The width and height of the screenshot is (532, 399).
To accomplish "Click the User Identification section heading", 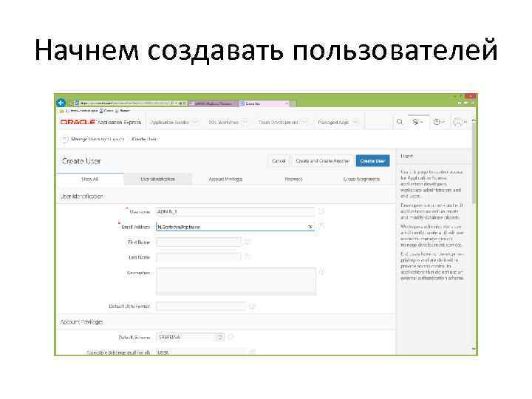I will (81, 196).
